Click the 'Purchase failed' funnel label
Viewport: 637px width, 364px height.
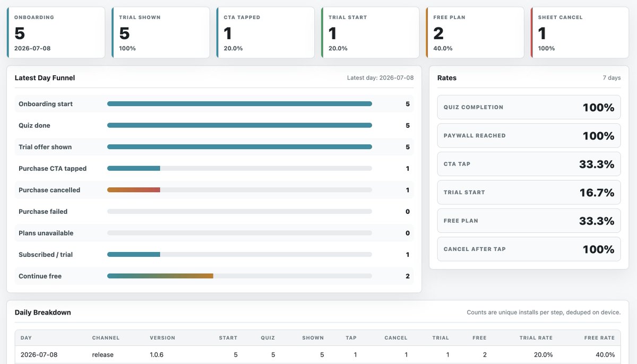pyautogui.click(x=43, y=211)
